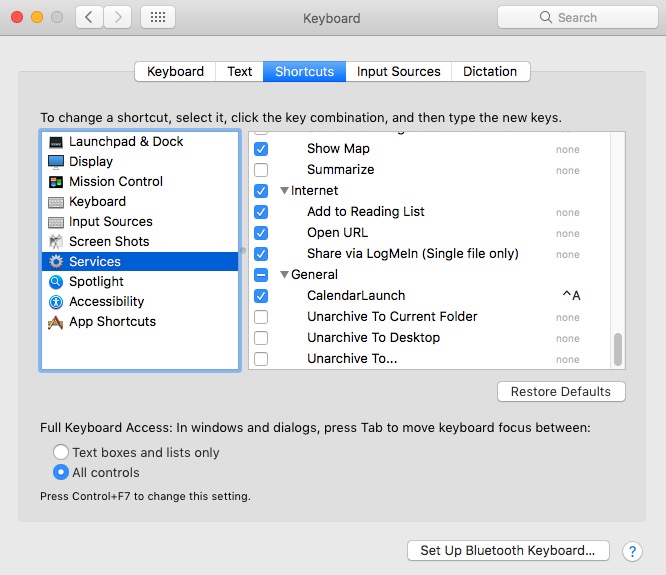
Task: Collapse the Internet disclosure triangle
Action: tap(285, 191)
